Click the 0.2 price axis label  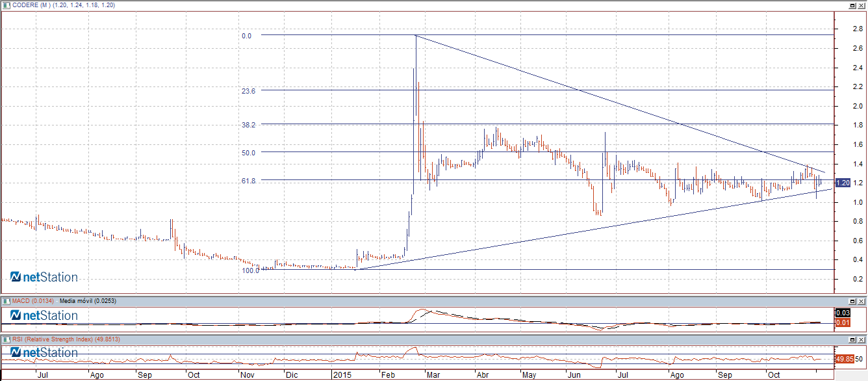point(857,279)
